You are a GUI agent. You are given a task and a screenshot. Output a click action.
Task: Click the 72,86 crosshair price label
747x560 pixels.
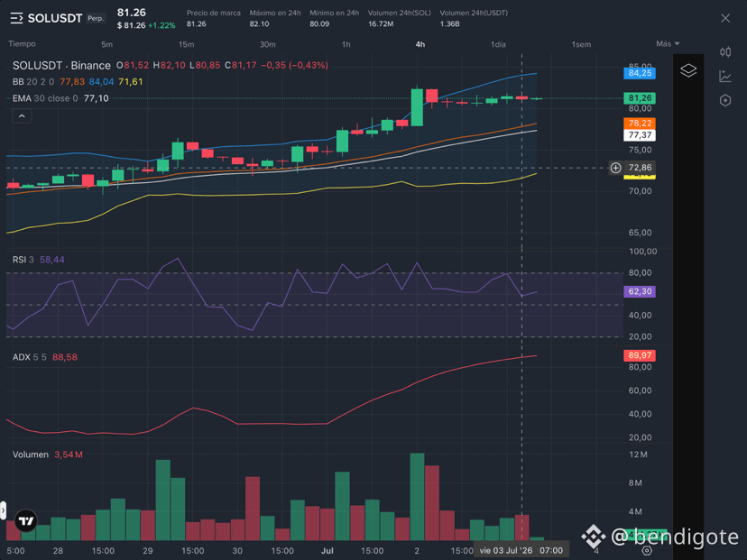pyautogui.click(x=640, y=168)
